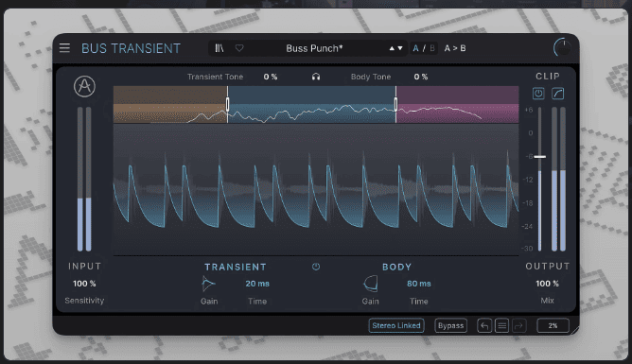Set the Transient Time 20 ms value
Image resolution: width=632 pixels, height=364 pixels.
tap(257, 284)
